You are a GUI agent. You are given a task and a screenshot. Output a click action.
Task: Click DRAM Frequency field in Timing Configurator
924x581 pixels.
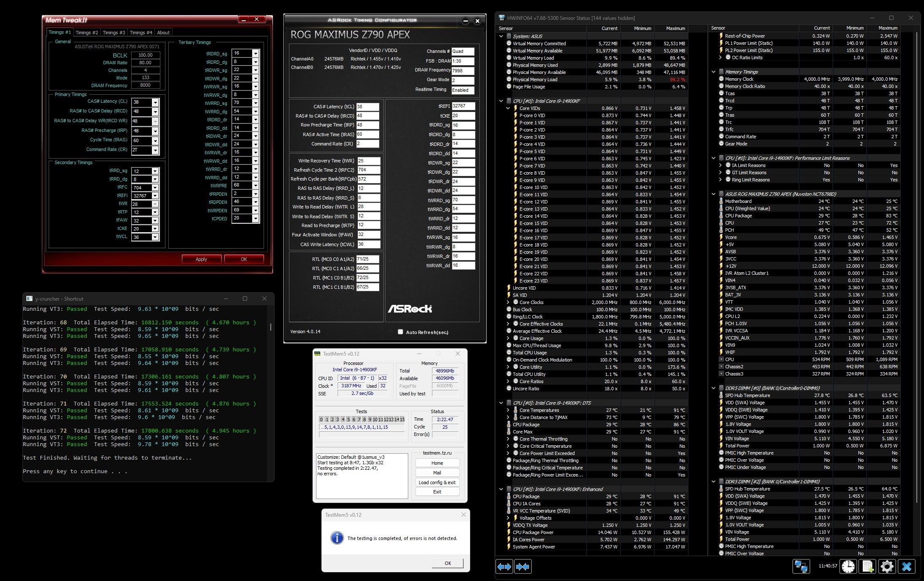pyautogui.click(x=463, y=71)
